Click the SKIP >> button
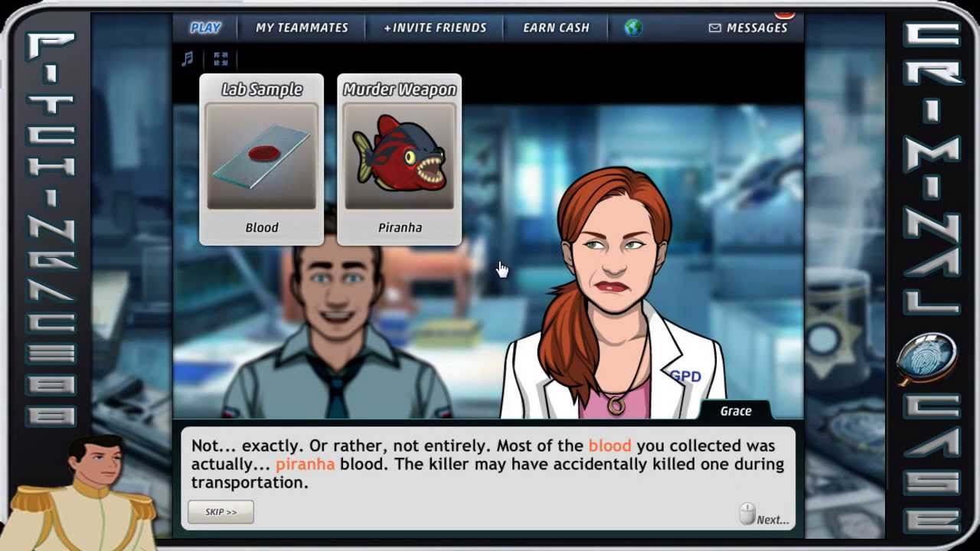980x551 pixels. click(220, 512)
